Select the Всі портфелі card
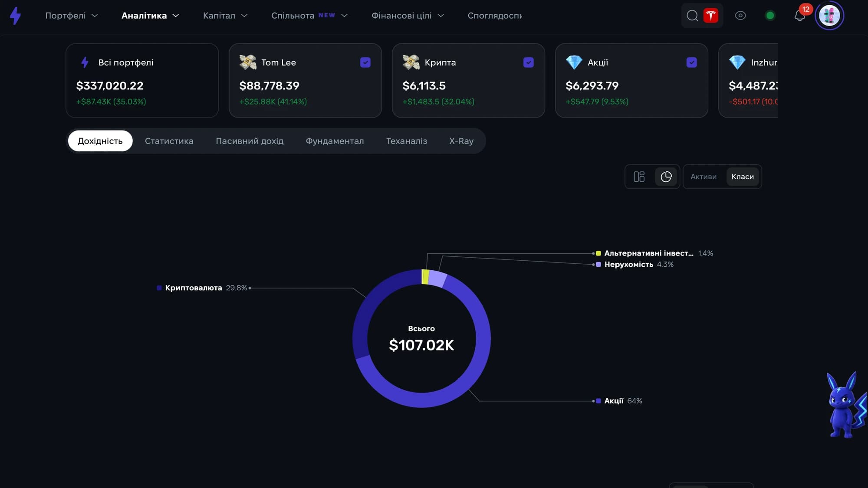 pos(142,80)
